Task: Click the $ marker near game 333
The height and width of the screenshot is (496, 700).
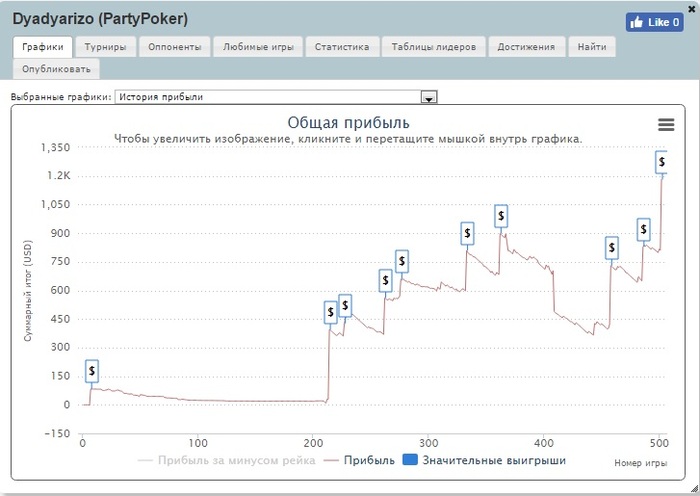Action: (467, 233)
